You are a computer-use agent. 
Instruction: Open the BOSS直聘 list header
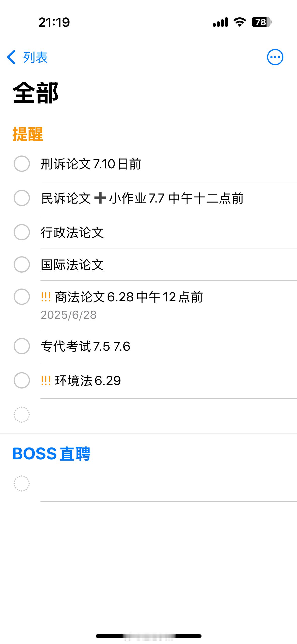(x=51, y=454)
